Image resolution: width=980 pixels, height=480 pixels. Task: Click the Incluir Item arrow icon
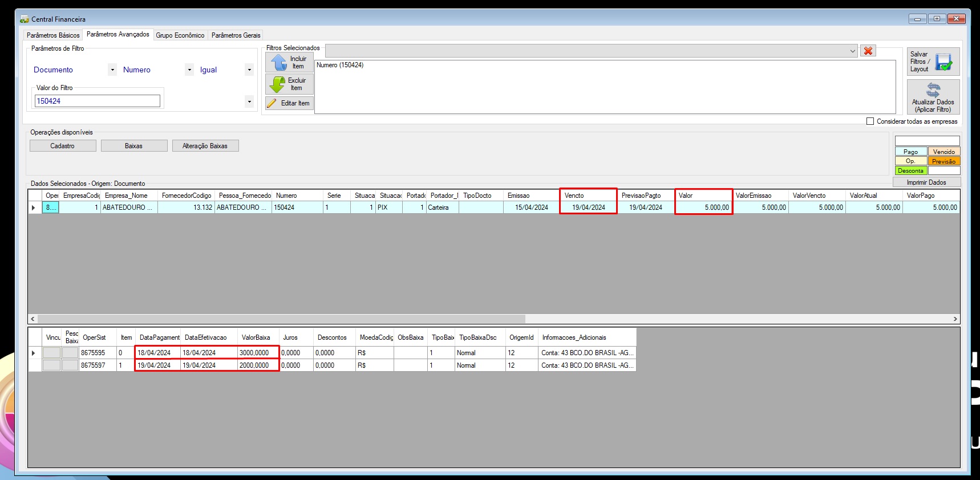coord(279,62)
